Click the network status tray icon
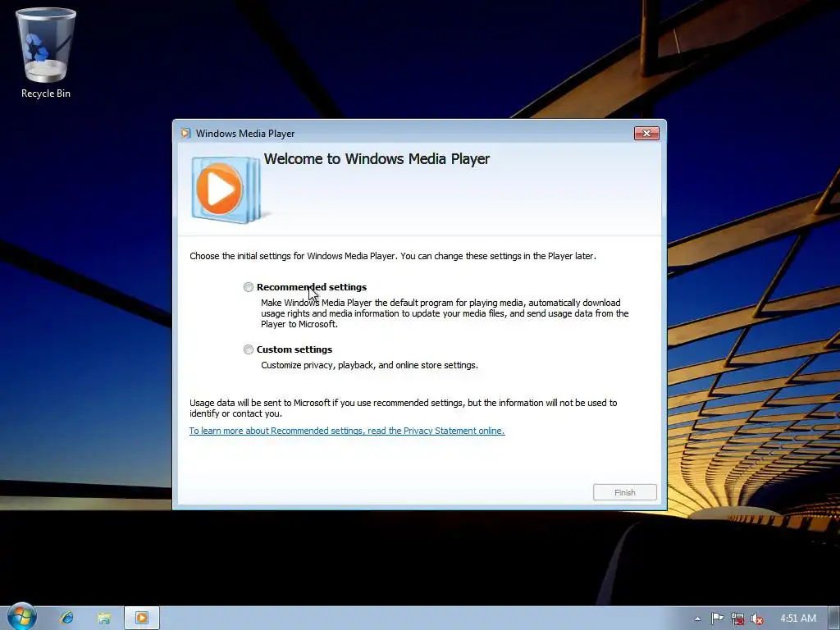The width and height of the screenshot is (840, 630). (x=737, y=619)
